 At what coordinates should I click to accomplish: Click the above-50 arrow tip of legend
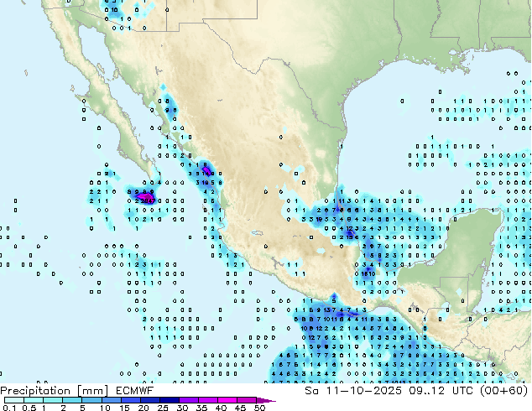pyautogui.click(x=266, y=400)
